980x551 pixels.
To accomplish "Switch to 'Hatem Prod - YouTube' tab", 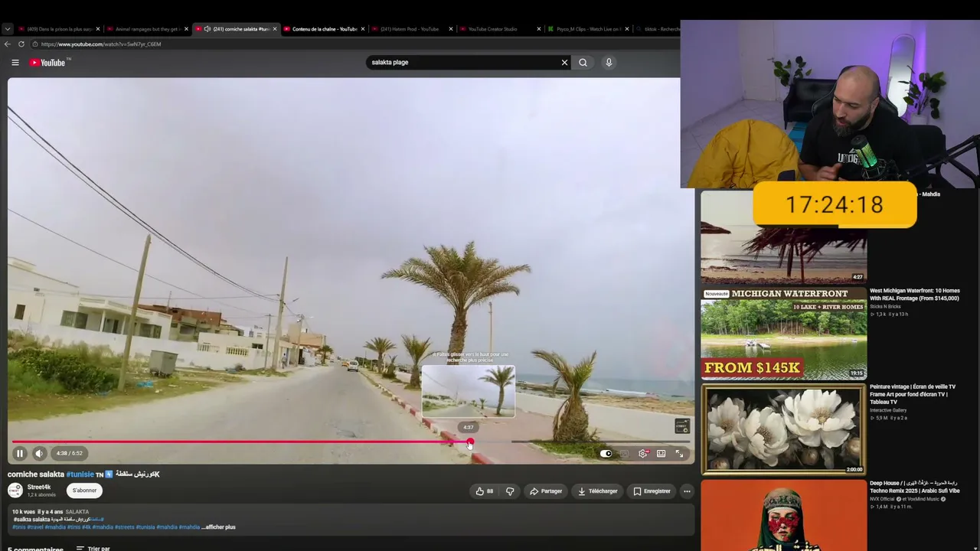I will tap(413, 29).
